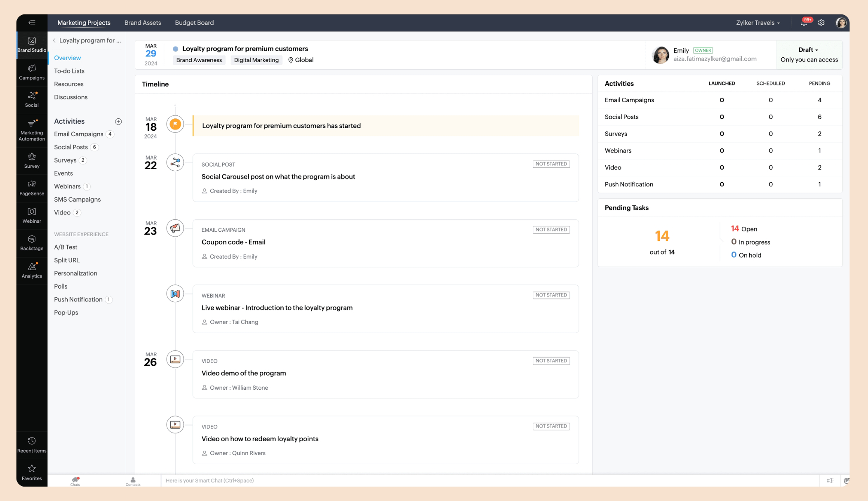Go to Marketing Automation module
868x501 pixels.
click(x=32, y=130)
